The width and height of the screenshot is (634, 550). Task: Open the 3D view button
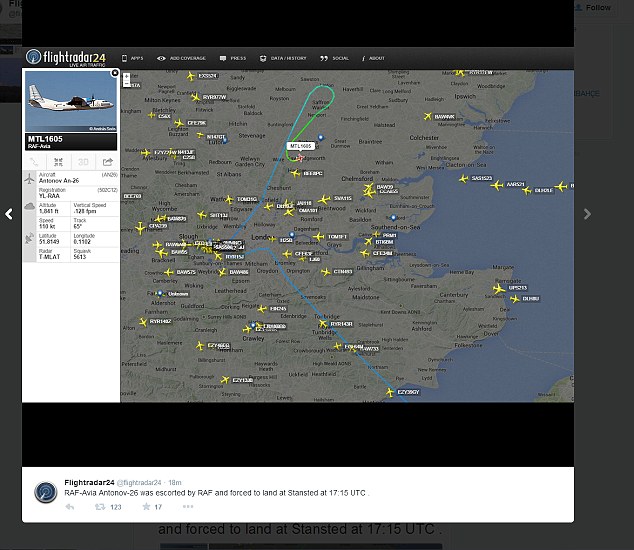coord(83,162)
